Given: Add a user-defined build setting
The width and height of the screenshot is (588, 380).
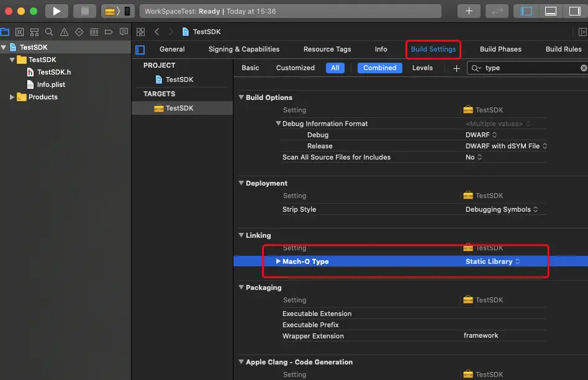Looking at the screenshot, I should pos(456,68).
